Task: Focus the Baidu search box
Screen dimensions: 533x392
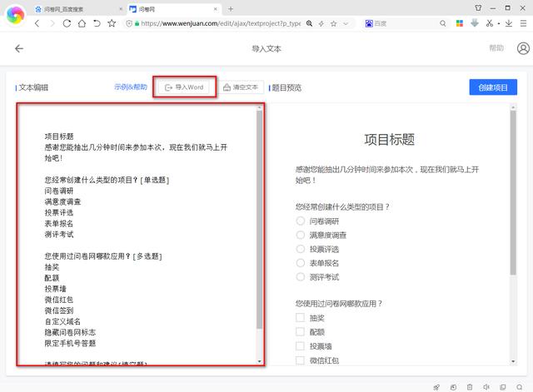Action: click(x=406, y=23)
